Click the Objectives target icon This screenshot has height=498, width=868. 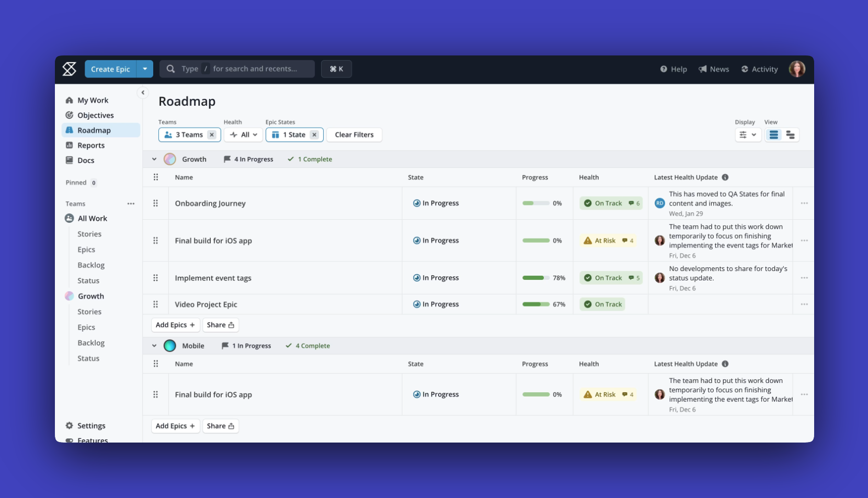coord(70,115)
